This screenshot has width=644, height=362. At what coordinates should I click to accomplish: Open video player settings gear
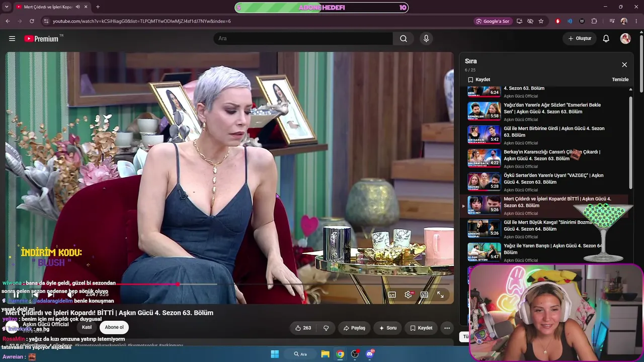(x=408, y=295)
